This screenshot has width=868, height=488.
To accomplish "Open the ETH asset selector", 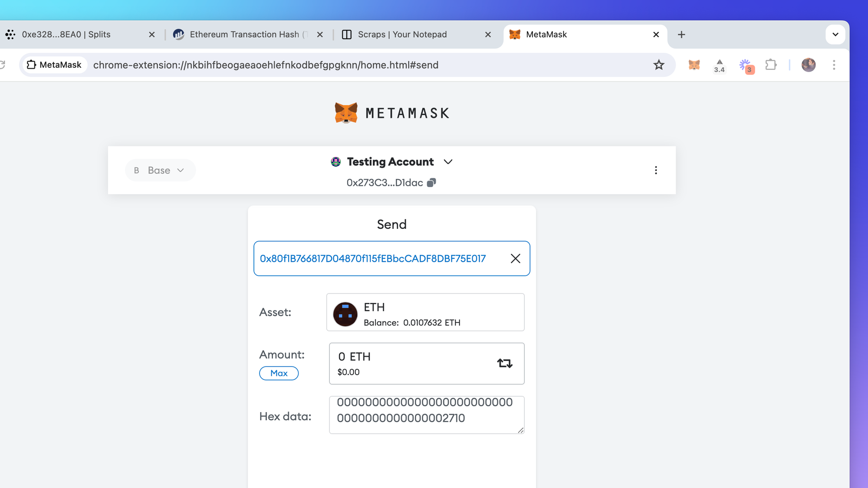I will [425, 313].
